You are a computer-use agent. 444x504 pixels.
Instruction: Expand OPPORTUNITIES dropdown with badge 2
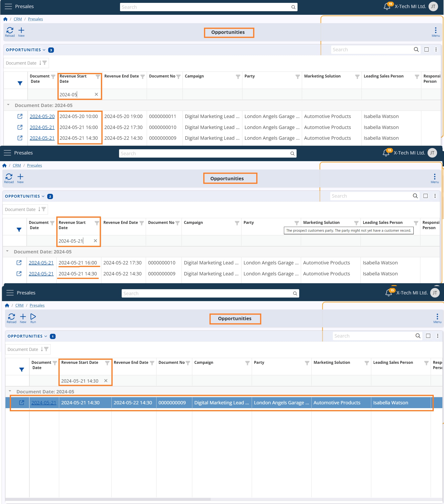point(25,196)
